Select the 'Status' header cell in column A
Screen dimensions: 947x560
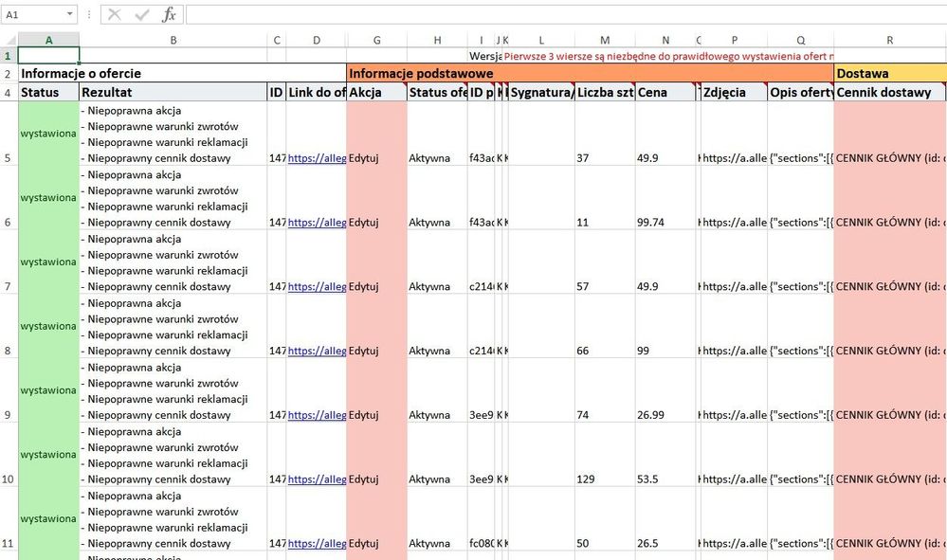(49, 92)
